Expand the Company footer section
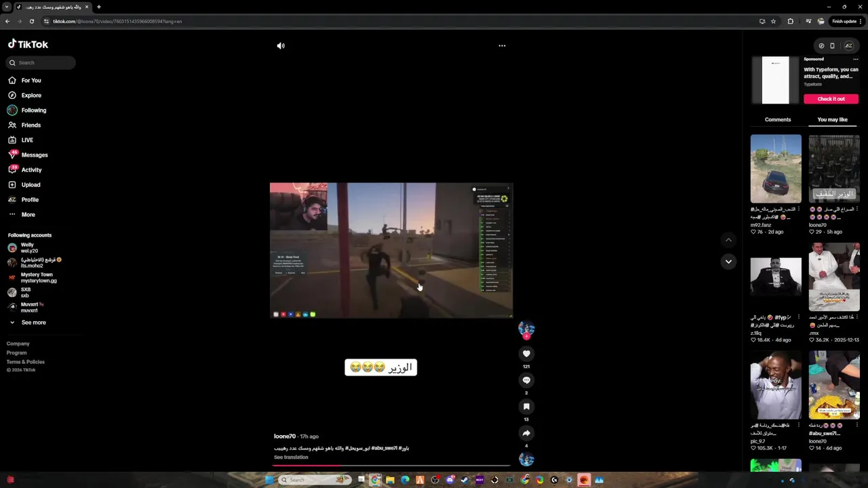868x488 pixels. [x=18, y=344]
